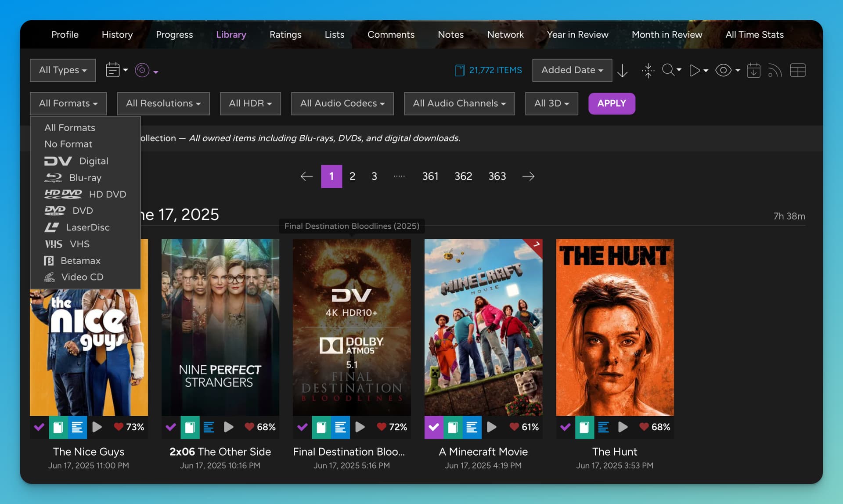
Task: Toggle collected icon under A Minecraft Movie
Action: tap(453, 427)
